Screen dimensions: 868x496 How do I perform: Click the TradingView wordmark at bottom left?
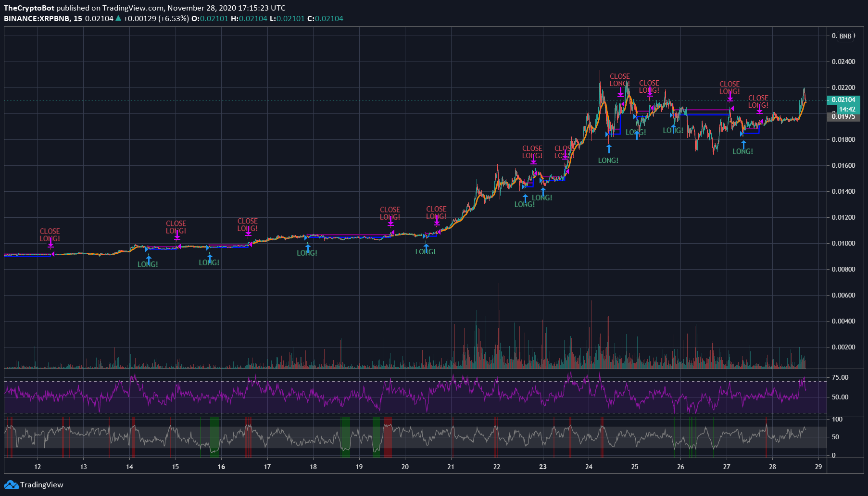click(42, 484)
